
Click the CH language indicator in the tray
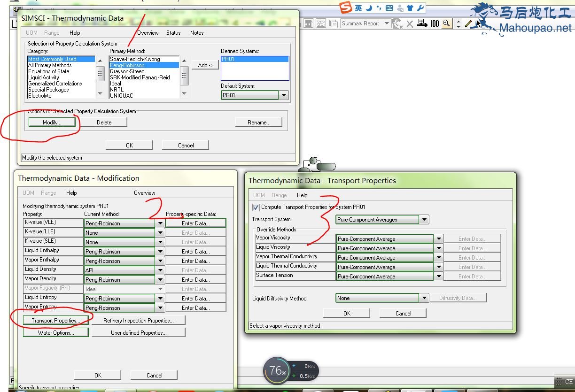pyautogui.click(x=569, y=381)
